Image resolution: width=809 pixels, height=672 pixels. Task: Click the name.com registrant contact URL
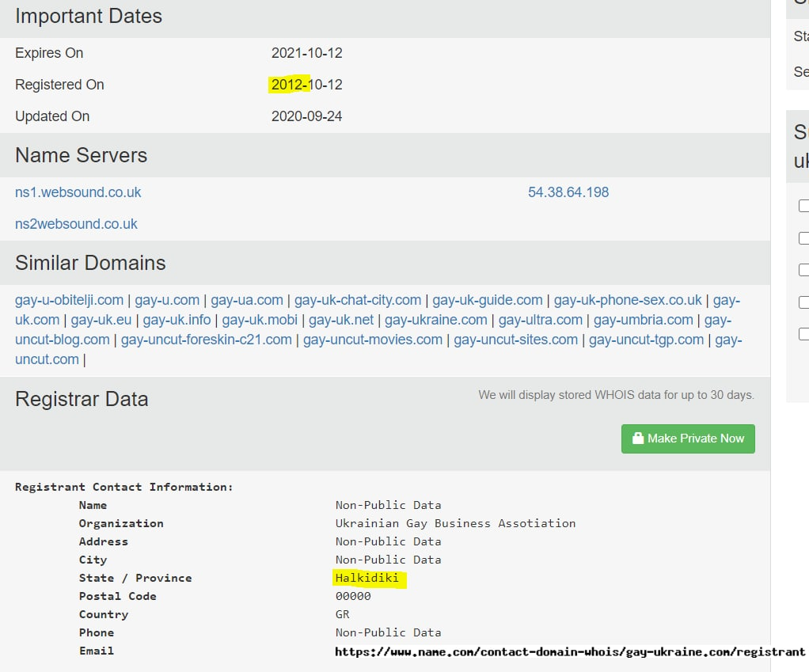tap(569, 651)
